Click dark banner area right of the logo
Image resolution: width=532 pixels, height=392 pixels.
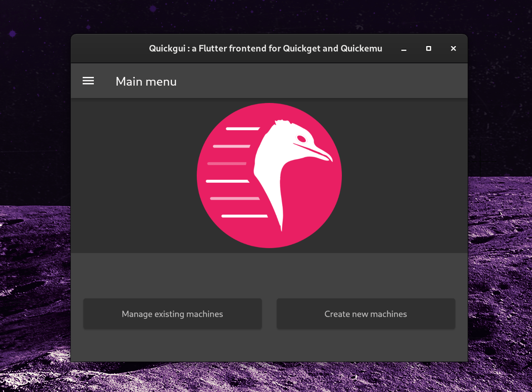(405, 176)
